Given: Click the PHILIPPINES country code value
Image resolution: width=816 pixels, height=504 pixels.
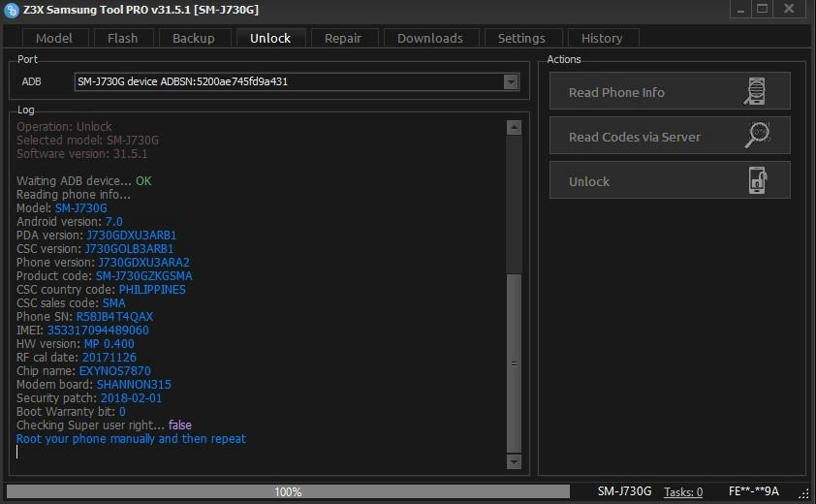Looking at the screenshot, I should point(152,290).
